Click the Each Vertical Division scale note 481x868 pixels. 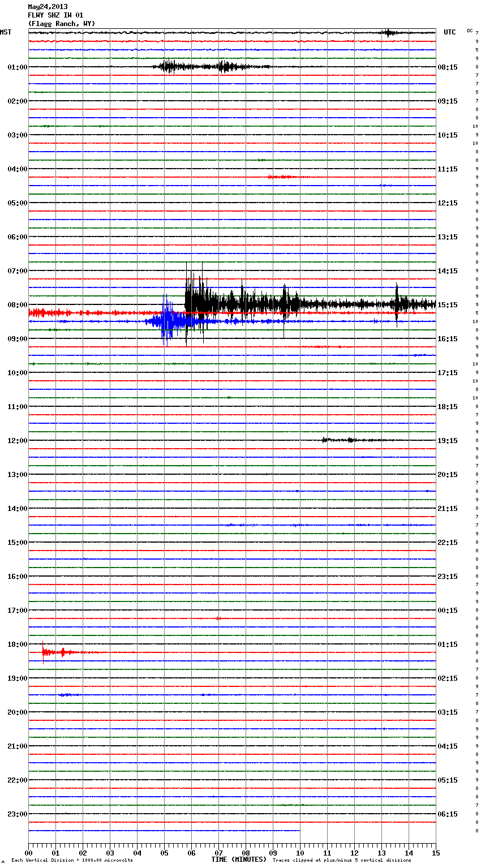(72, 861)
